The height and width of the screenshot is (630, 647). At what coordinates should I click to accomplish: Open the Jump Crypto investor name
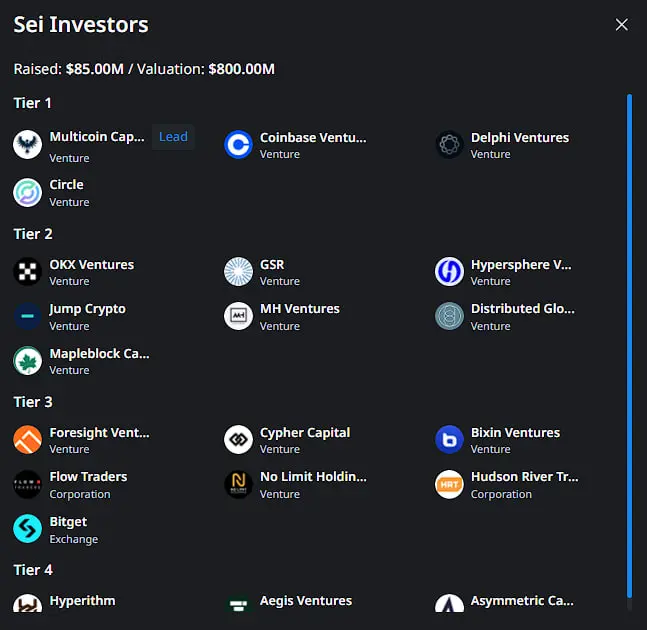87,309
